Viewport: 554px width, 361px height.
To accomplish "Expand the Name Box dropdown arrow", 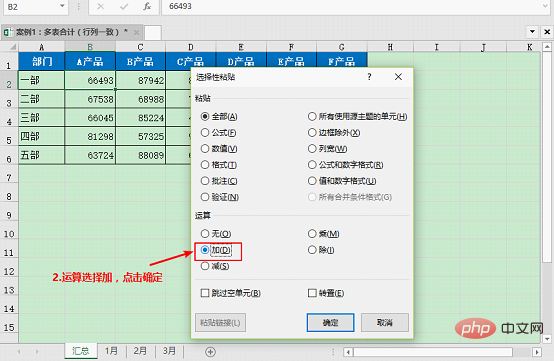I will coord(62,6).
